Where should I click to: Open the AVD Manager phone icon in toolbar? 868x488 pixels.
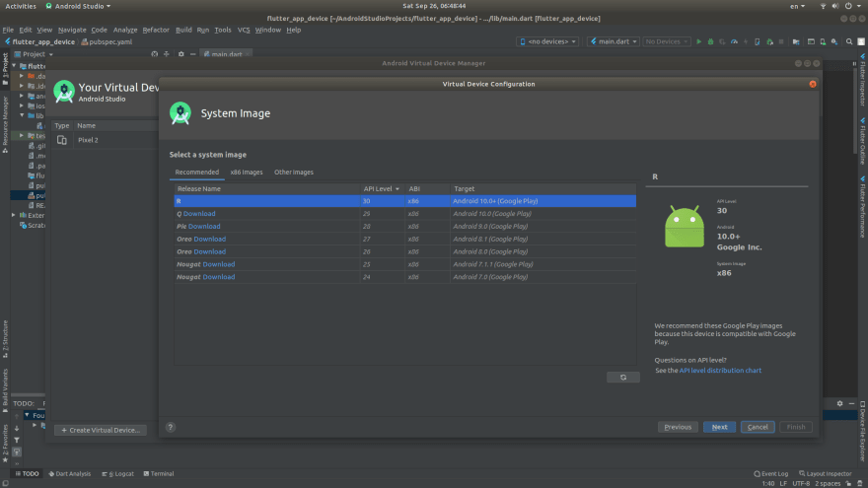pyautogui.click(x=823, y=41)
